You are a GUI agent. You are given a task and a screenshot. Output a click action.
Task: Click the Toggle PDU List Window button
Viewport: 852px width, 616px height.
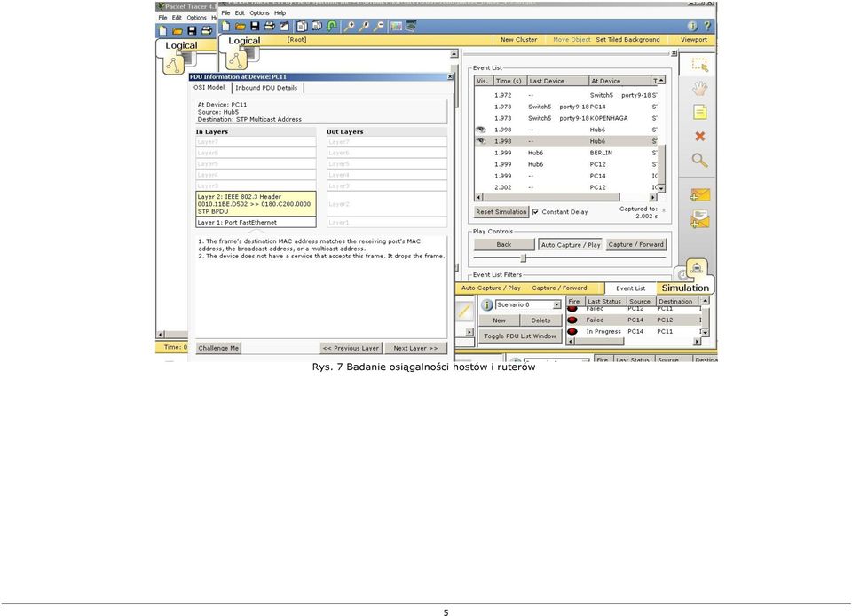(520, 336)
